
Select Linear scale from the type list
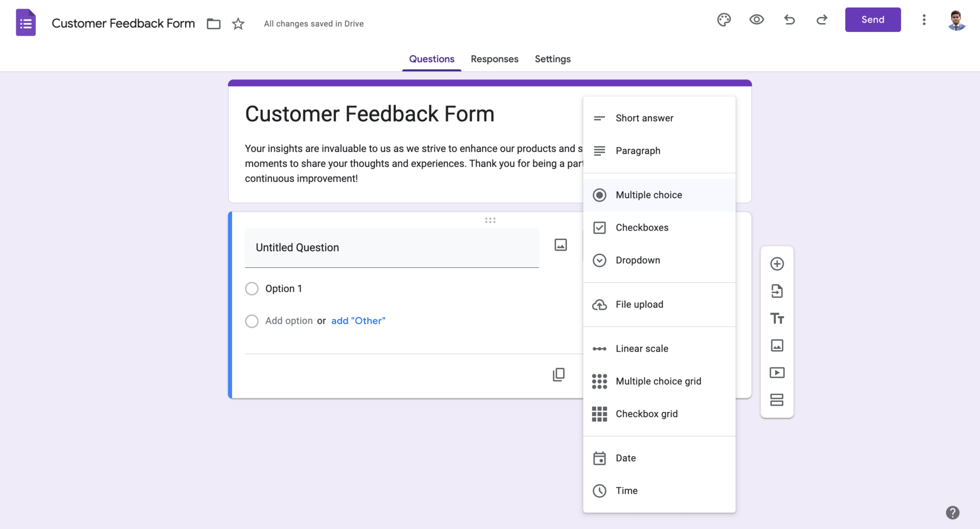point(642,348)
